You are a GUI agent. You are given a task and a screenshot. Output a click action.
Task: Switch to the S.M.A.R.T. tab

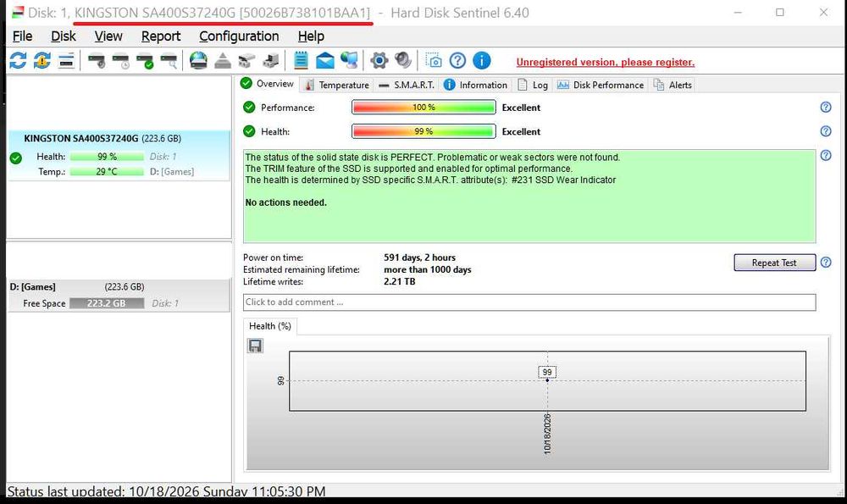coord(407,85)
